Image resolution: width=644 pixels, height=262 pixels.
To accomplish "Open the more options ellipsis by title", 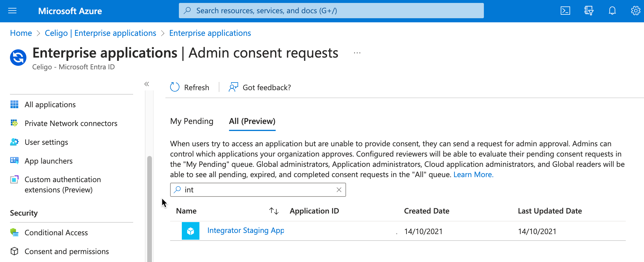I will click(x=357, y=53).
